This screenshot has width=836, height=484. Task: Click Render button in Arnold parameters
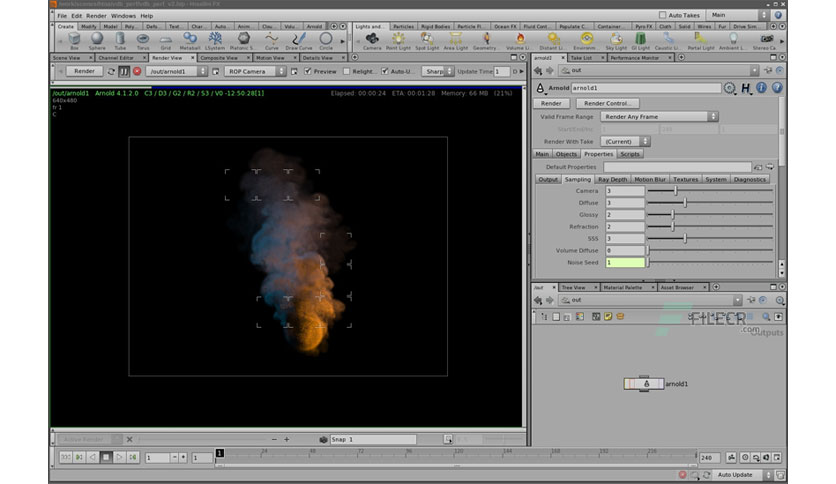(551, 103)
